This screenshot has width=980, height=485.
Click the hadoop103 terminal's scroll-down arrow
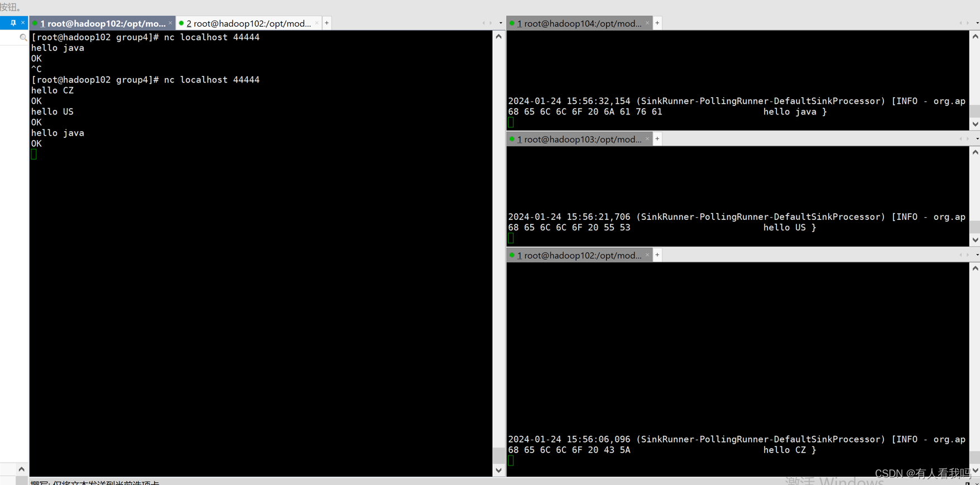point(975,240)
